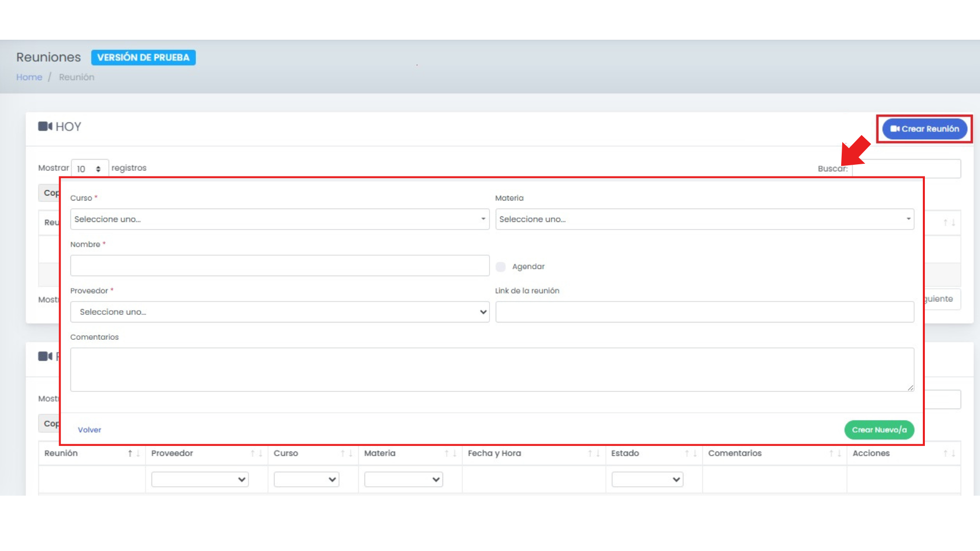Open the Curso dropdown in the form

[280, 219]
